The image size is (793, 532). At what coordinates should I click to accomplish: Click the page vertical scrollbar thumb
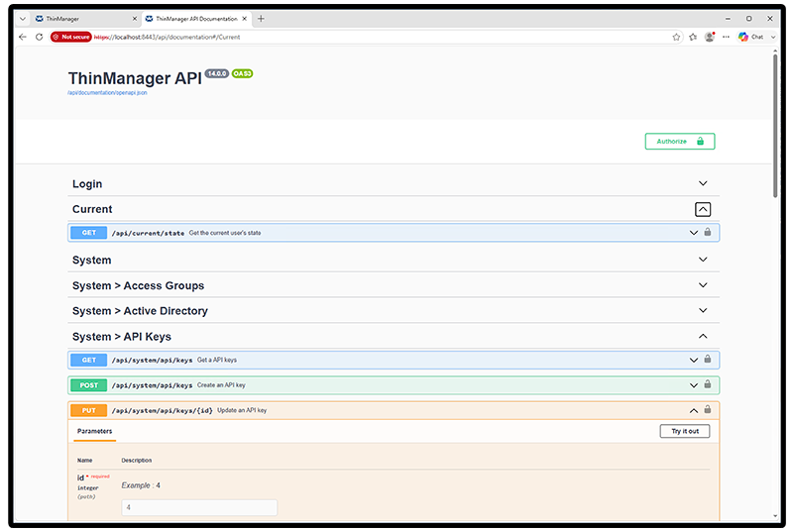click(x=775, y=125)
